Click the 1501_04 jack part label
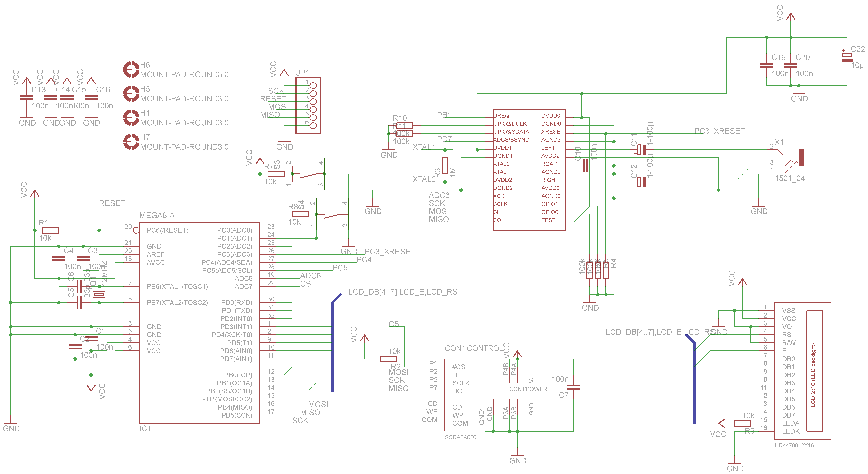 tap(790, 179)
